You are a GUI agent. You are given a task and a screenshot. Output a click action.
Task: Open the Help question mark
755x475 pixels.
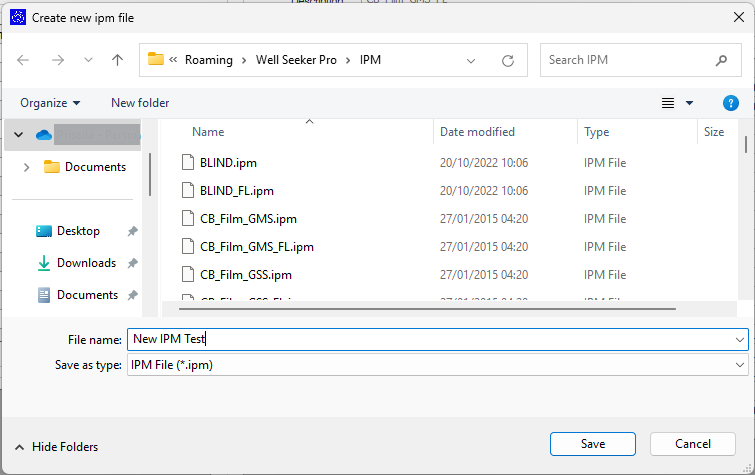[x=730, y=103]
